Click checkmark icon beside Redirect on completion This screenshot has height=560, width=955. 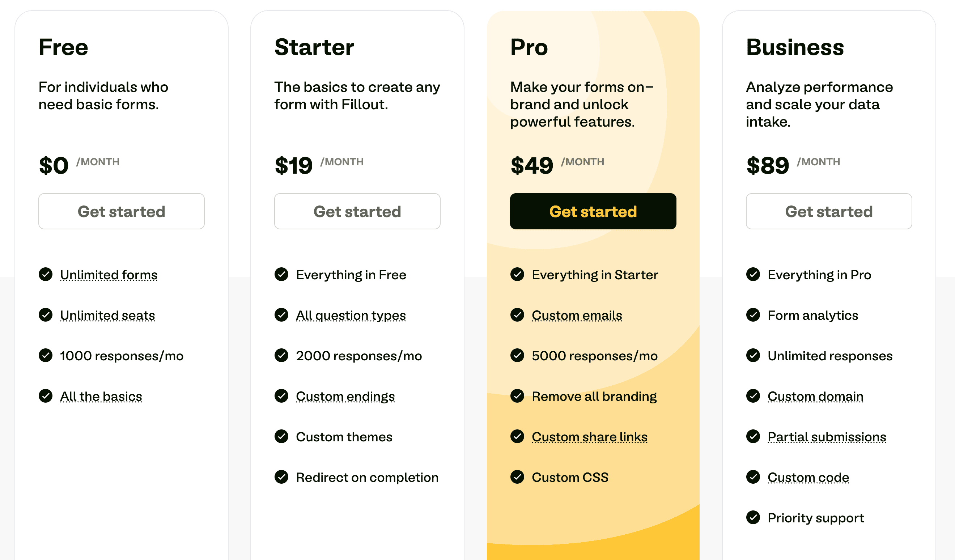point(281,477)
